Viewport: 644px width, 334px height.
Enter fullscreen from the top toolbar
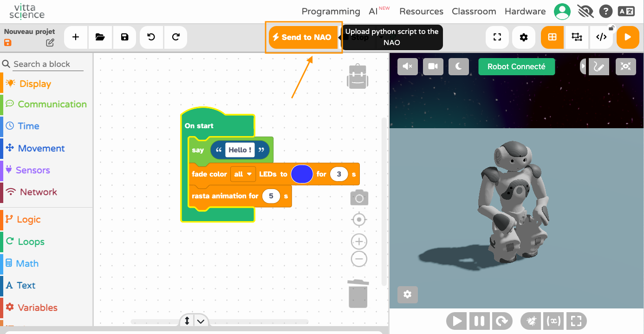[497, 37]
